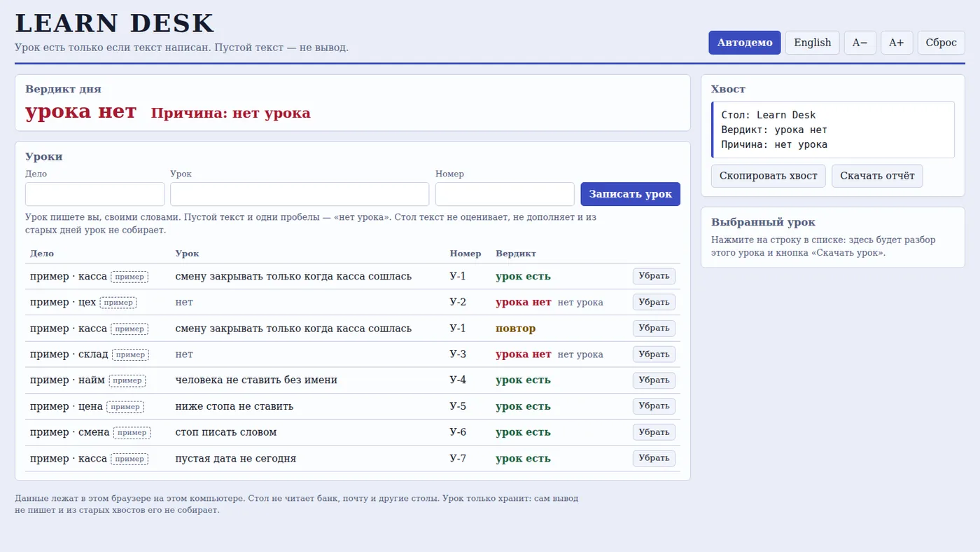The height and width of the screenshot is (552, 980).
Task: Remove the касса row numbered У-7
Action: [x=654, y=459]
